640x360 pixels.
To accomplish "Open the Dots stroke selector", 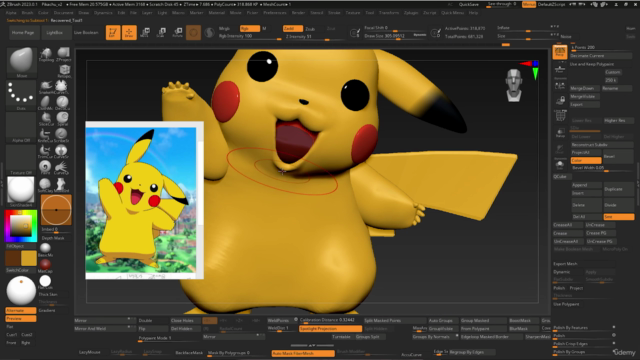I will 21,95.
